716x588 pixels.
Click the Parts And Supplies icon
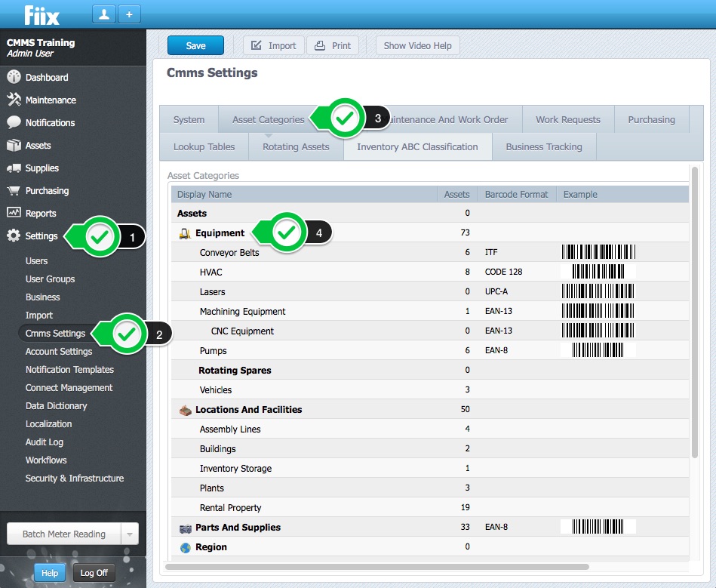pos(185,528)
